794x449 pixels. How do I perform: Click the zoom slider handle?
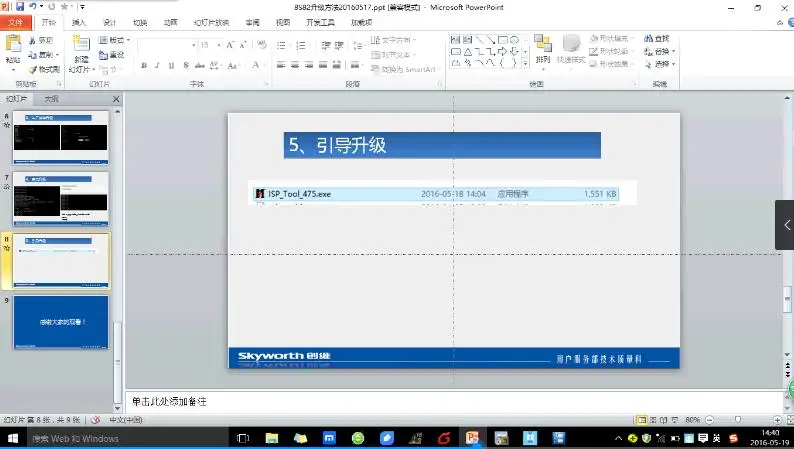click(x=738, y=420)
